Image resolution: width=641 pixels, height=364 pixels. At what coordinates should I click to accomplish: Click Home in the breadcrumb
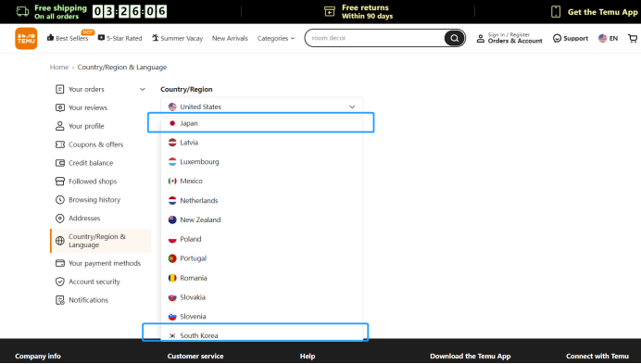(59, 67)
